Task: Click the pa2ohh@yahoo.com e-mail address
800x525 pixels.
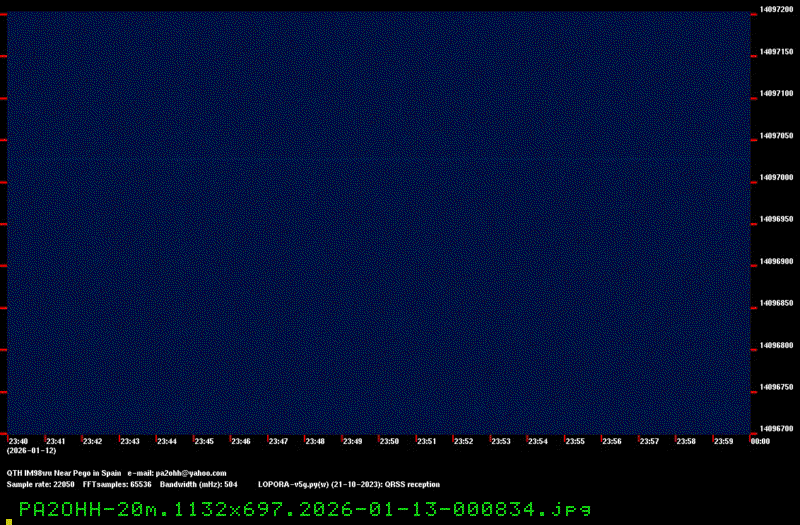Action: (191, 473)
